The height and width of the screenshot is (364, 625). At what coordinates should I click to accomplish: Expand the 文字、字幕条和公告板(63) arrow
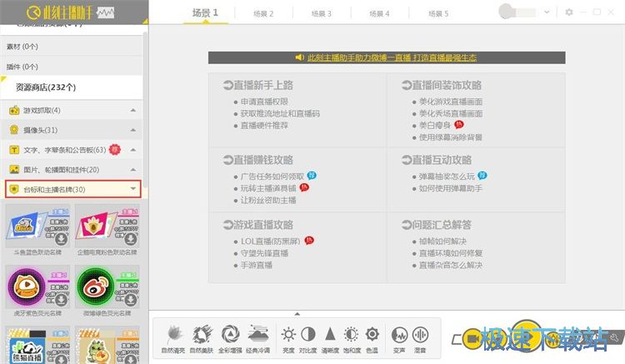[133, 150]
